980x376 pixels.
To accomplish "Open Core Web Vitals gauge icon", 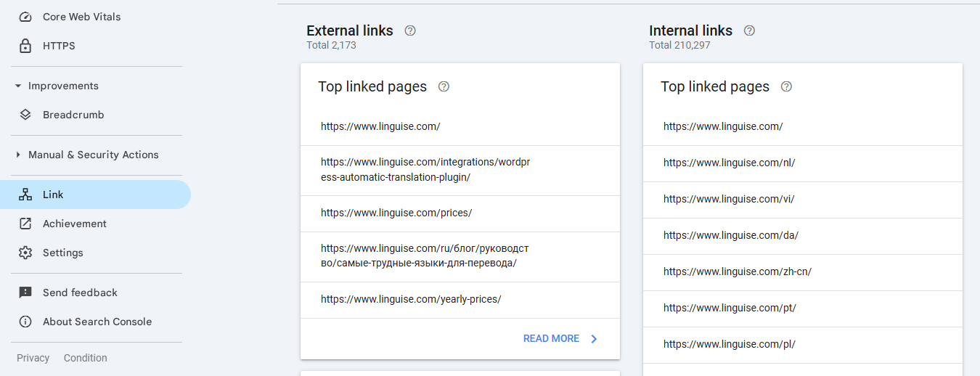I will [x=25, y=17].
